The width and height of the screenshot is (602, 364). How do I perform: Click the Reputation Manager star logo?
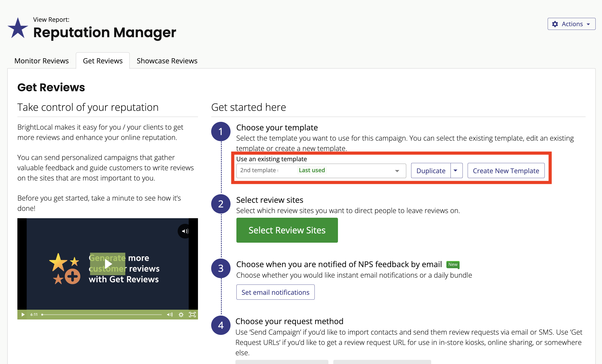(18, 28)
